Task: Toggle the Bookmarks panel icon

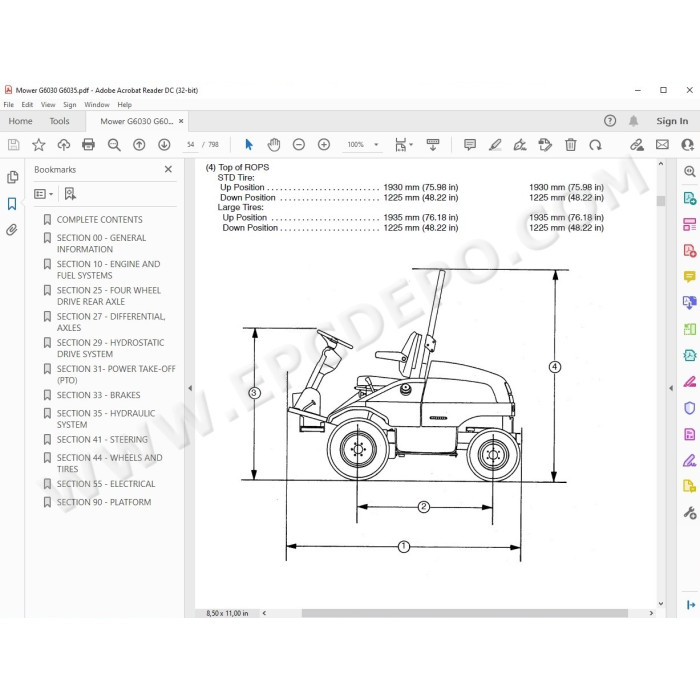Action: (12, 204)
